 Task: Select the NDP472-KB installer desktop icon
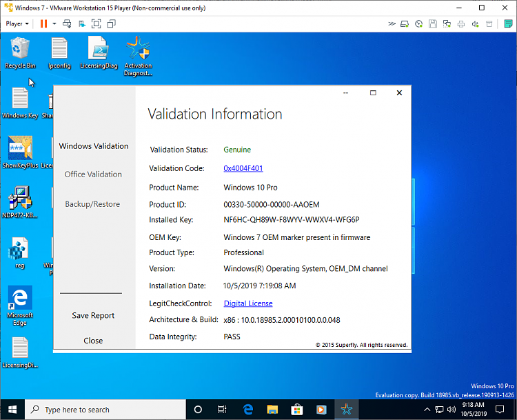[20, 202]
